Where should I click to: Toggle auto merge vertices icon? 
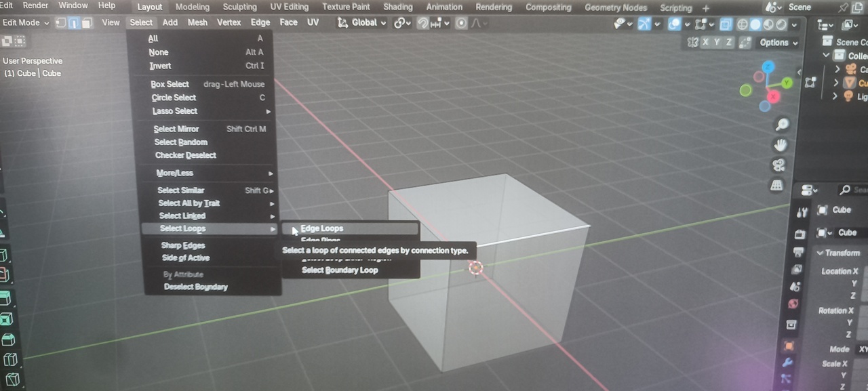point(745,42)
